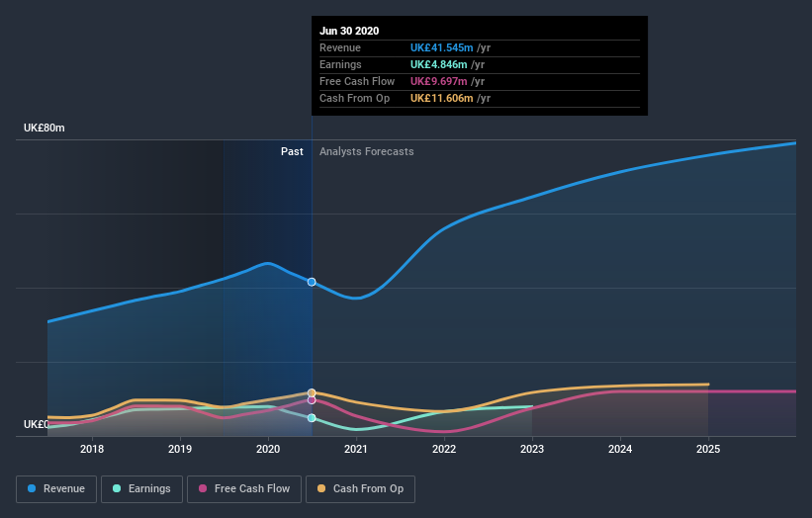Toggle the Earnings legend series
This screenshot has height=518, width=812.
[141, 489]
